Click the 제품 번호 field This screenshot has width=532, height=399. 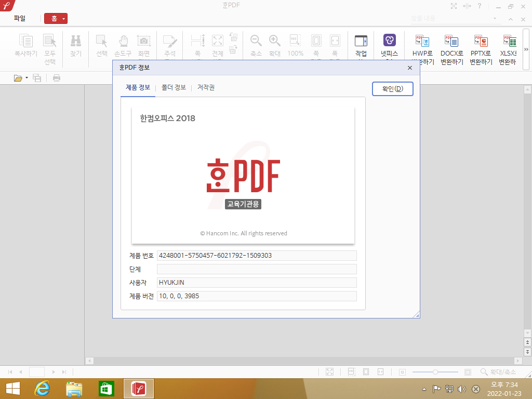point(257,256)
